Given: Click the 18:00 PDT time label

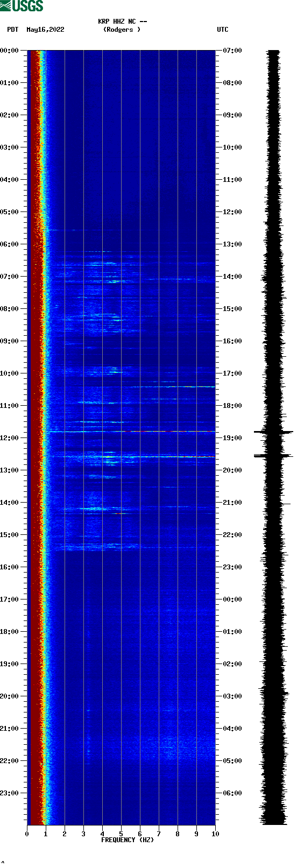Looking at the screenshot, I should tap(10, 632).
